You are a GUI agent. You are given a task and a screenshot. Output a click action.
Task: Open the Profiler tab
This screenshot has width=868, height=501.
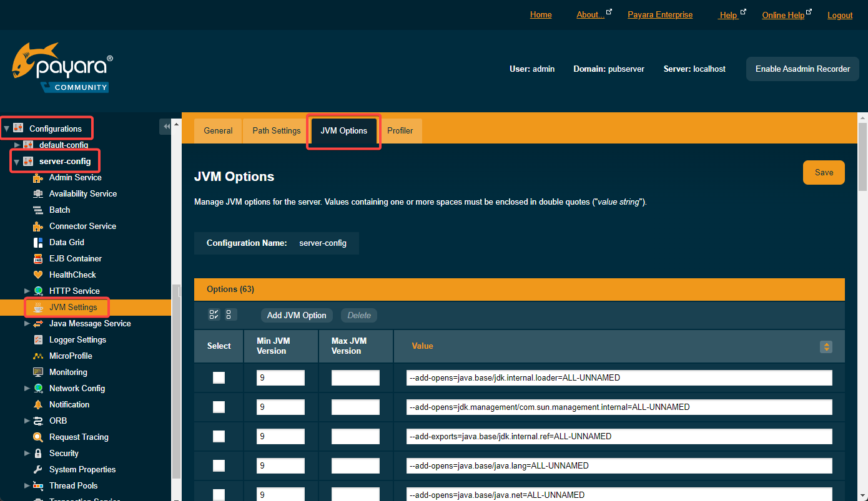400,130
